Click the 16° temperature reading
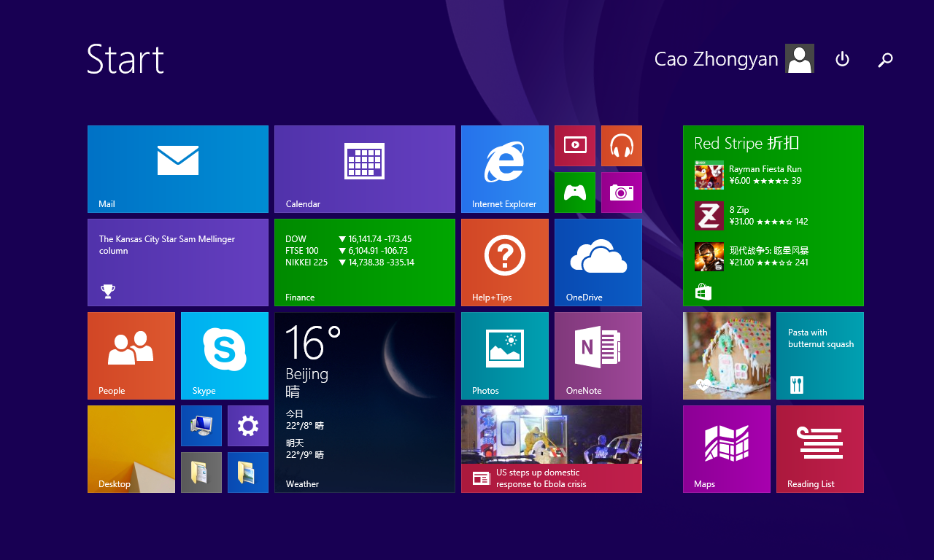This screenshot has height=560, width=934. pos(313,343)
